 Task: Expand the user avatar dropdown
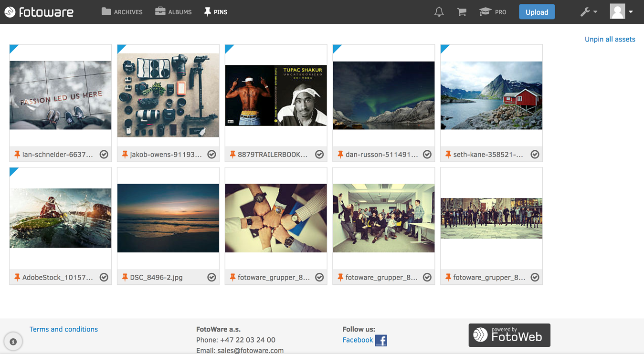pyautogui.click(x=622, y=11)
